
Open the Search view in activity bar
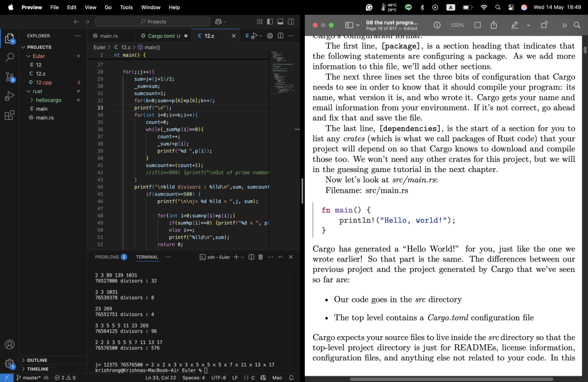(x=9, y=57)
